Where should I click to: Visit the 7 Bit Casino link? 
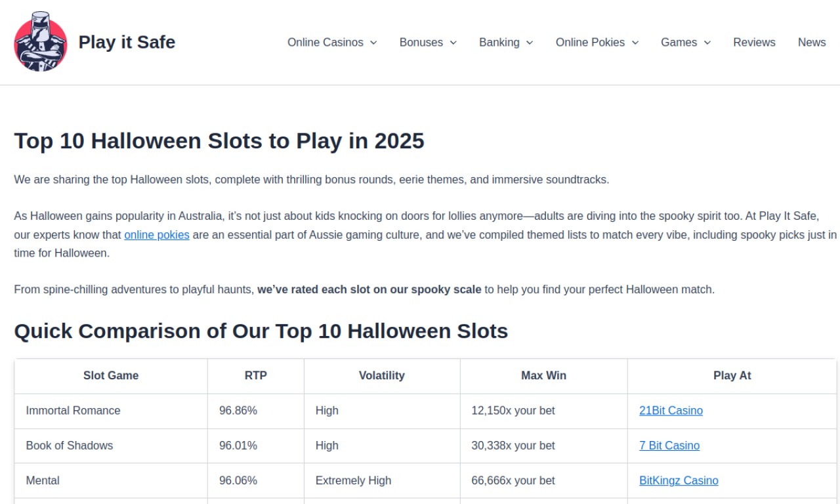(x=669, y=445)
